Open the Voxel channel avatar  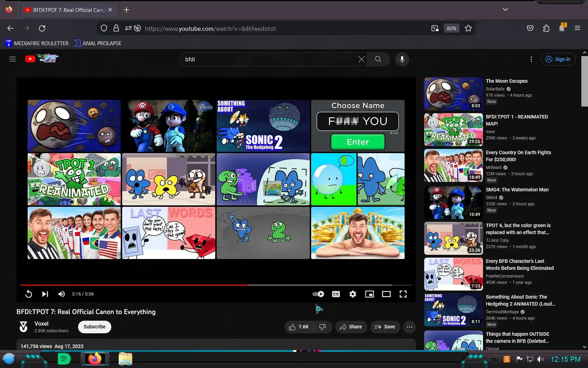(x=23, y=327)
